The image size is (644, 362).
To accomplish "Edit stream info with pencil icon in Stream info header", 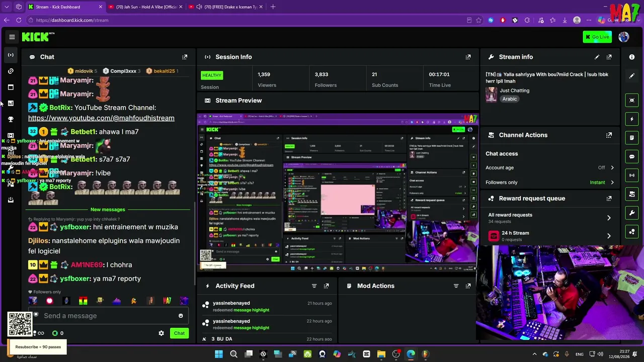I will (x=597, y=57).
